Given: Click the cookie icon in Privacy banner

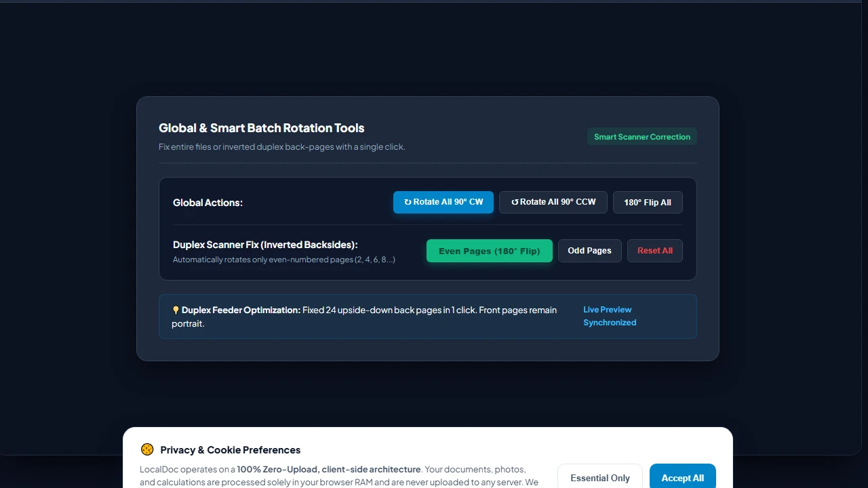Looking at the screenshot, I should coord(147,449).
